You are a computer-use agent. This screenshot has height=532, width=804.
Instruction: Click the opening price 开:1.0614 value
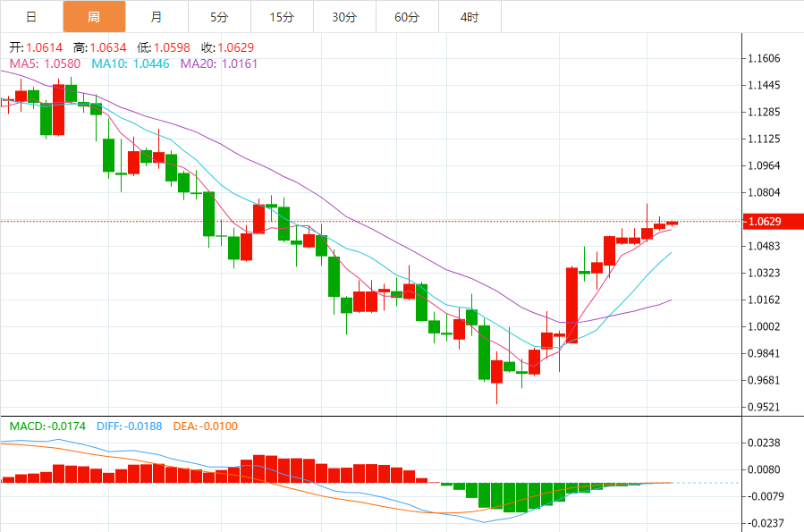[x=36, y=47]
